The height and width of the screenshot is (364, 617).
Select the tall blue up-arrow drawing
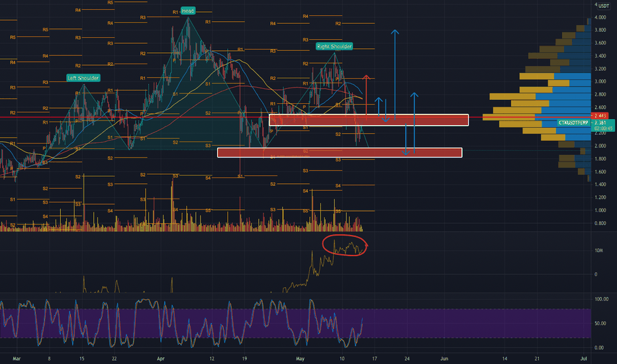pos(395,75)
